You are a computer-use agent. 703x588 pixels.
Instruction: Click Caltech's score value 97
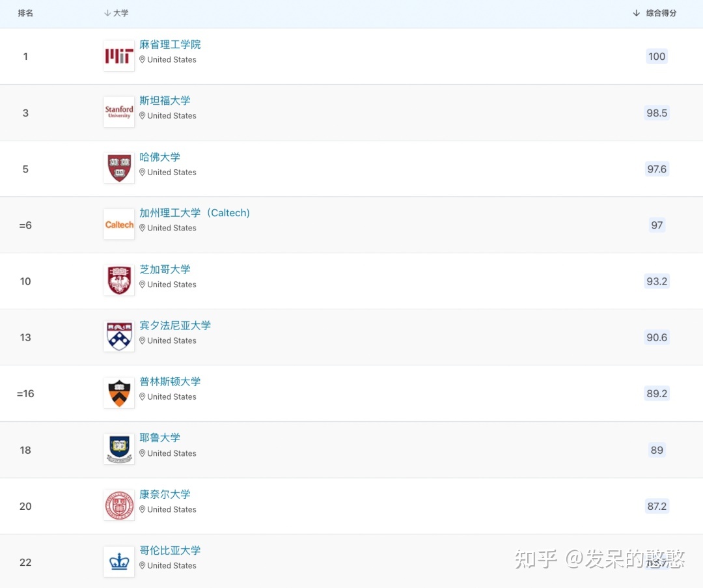656,225
